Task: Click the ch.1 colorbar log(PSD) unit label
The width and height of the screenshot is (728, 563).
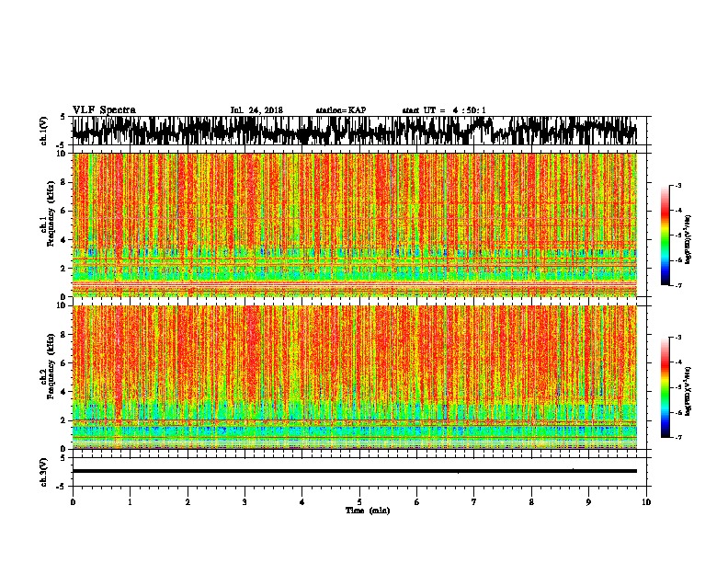Action: (688, 239)
